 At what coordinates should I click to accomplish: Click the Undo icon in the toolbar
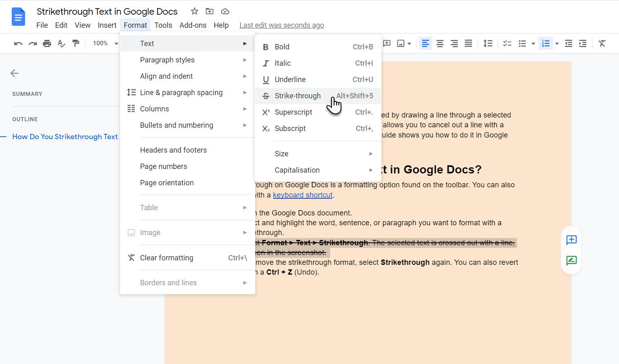pos(18,43)
